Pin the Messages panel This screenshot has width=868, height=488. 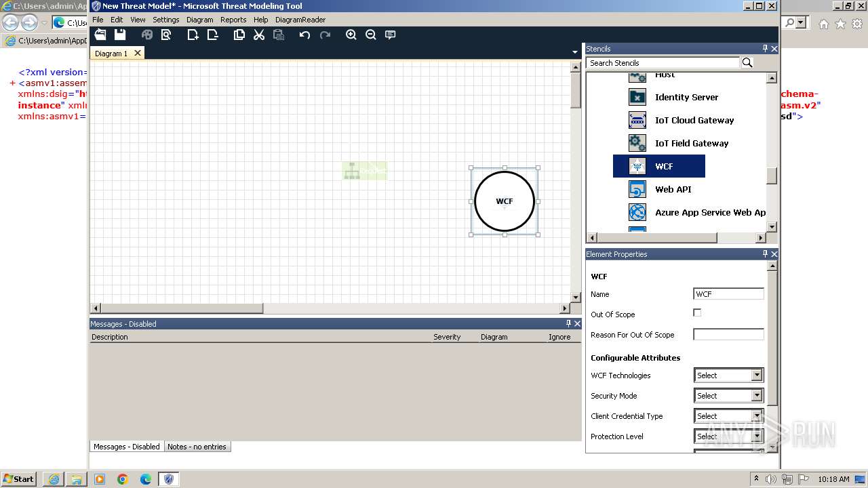pyautogui.click(x=568, y=324)
